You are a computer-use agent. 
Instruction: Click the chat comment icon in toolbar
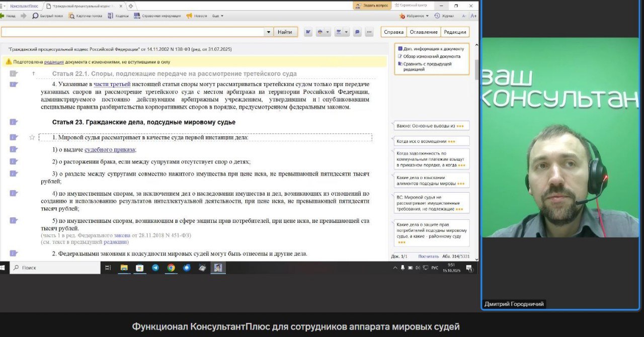tap(357, 32)
